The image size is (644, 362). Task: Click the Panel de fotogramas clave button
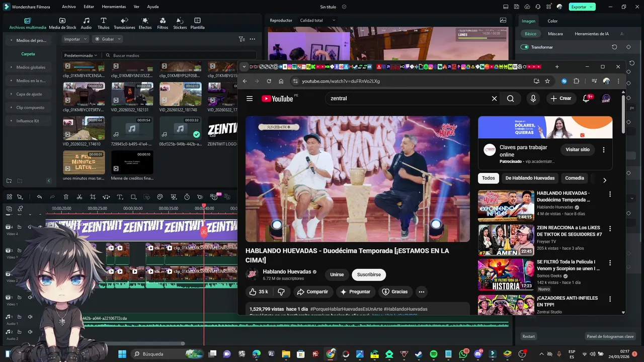610,336
